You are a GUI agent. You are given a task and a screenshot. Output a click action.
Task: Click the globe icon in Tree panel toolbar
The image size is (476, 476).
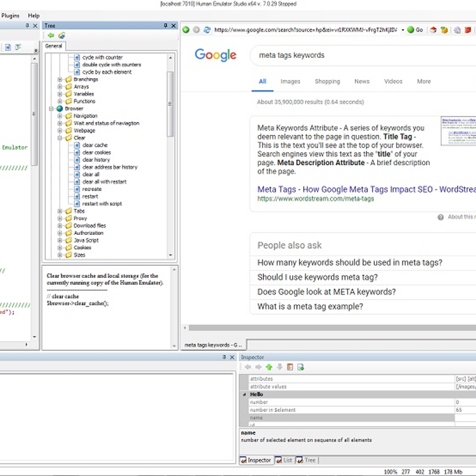[62, 36]
